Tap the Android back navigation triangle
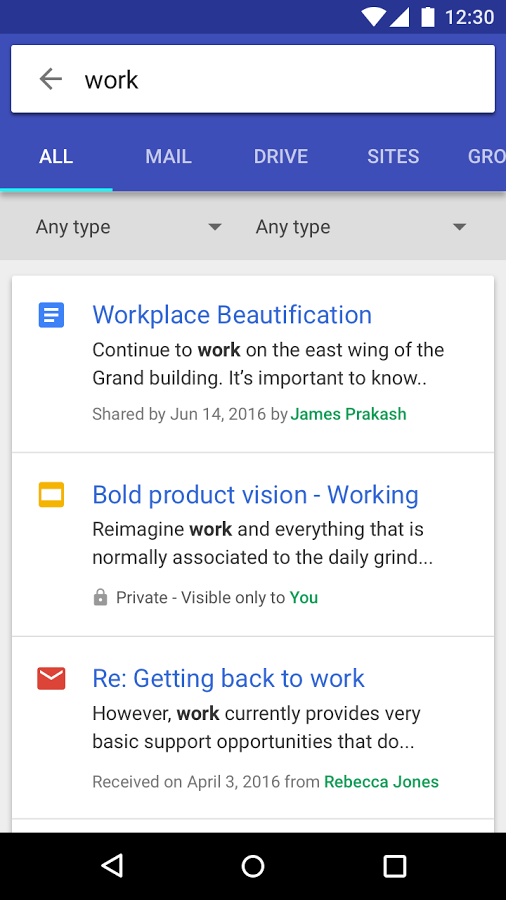 (112, 866)
